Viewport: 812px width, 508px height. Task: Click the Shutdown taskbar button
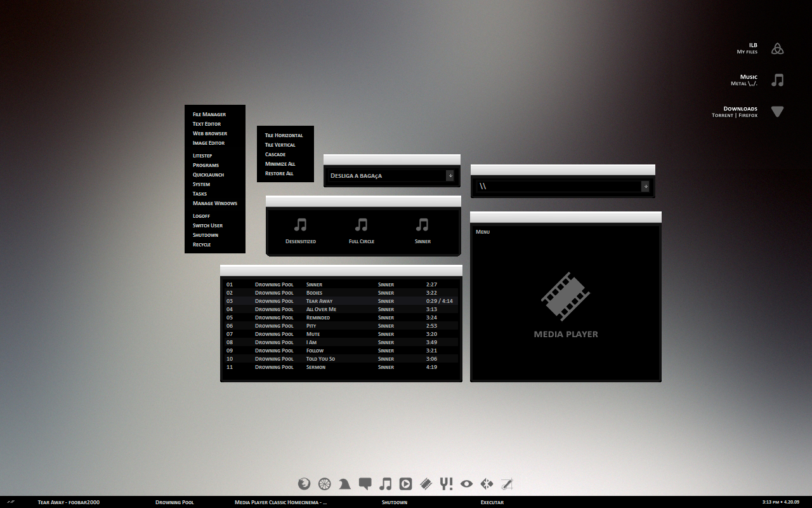(395, 502)
